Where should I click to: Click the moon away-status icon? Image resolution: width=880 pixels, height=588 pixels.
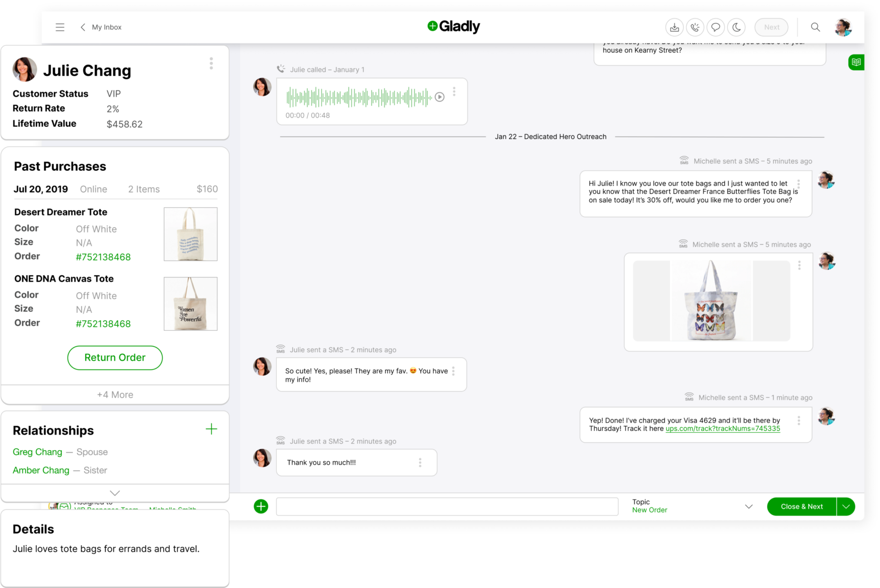pos(737,27)
